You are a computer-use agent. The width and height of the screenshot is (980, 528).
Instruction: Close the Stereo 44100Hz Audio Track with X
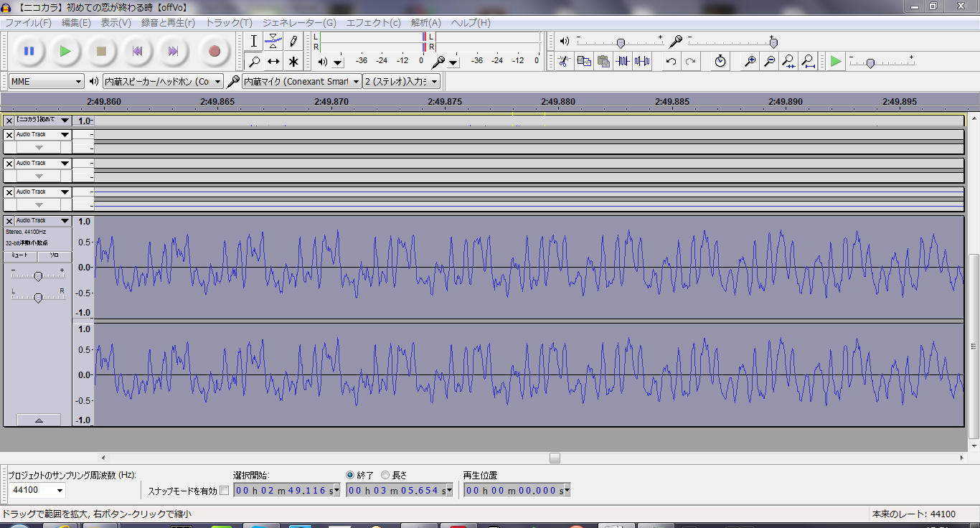9,221
